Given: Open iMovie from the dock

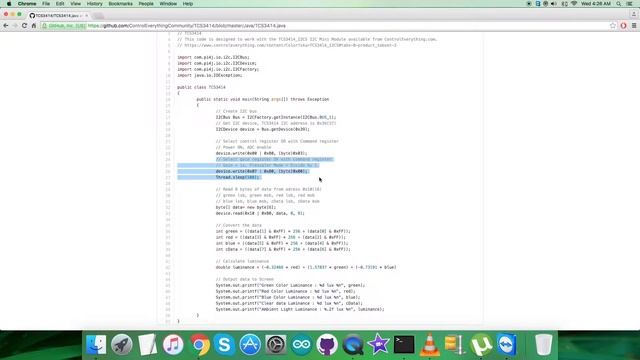Looking at the screenshot, I should 378,345.
